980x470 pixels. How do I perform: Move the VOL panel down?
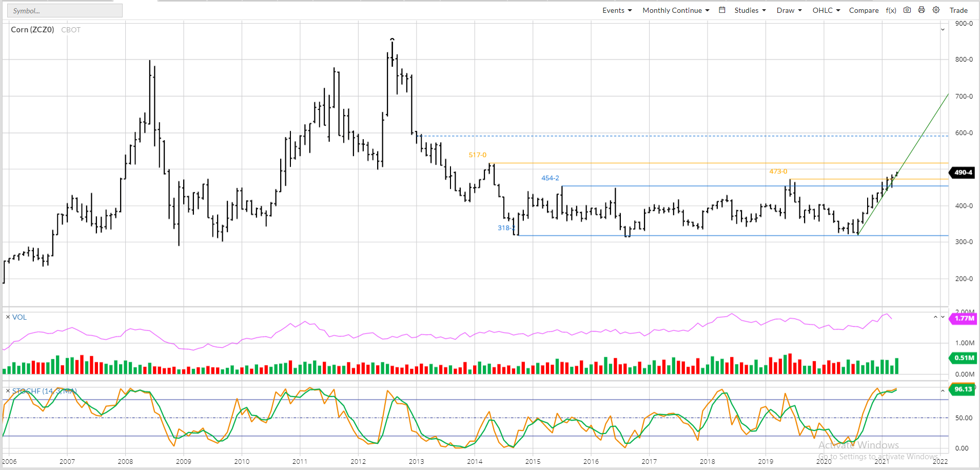(x=943, y=317)
